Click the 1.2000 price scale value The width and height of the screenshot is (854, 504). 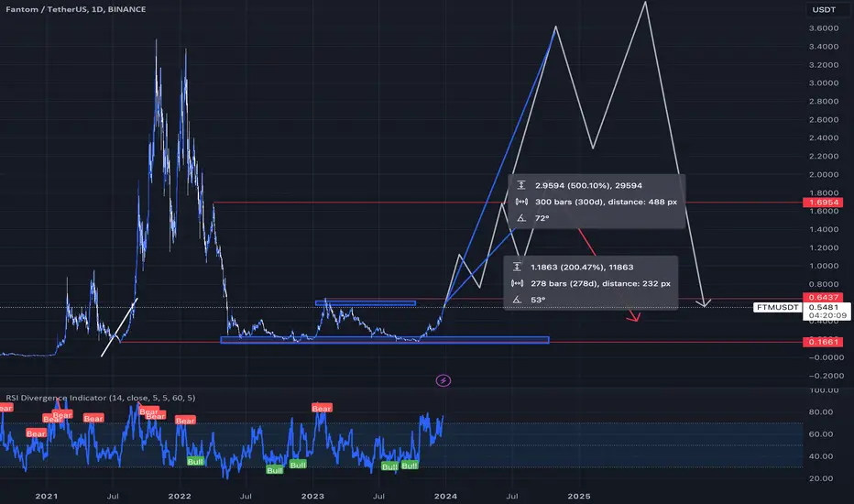(x=824, y=247)
